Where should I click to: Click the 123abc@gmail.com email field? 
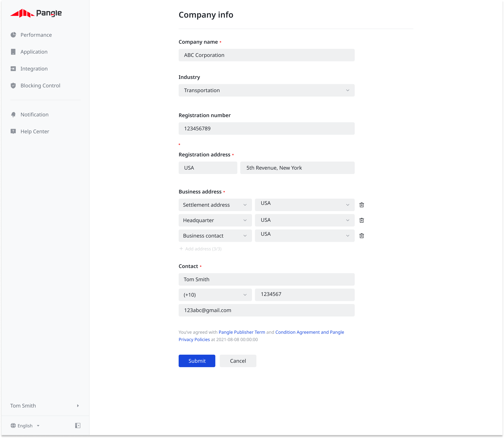(266, 310)
